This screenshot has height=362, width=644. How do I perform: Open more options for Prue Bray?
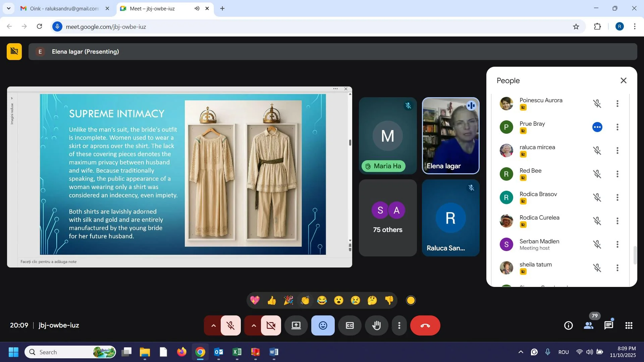(x=617, y=127)
